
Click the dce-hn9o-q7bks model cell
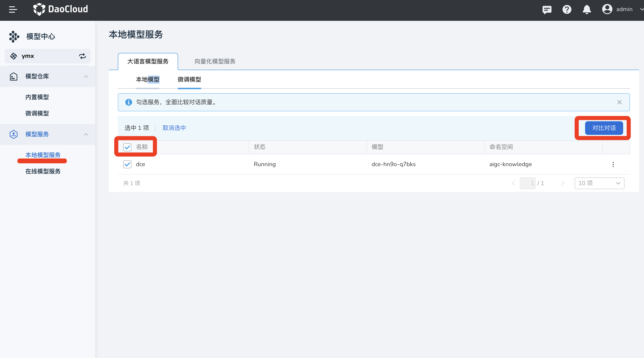pyautogui.click(x=394, y=164)
